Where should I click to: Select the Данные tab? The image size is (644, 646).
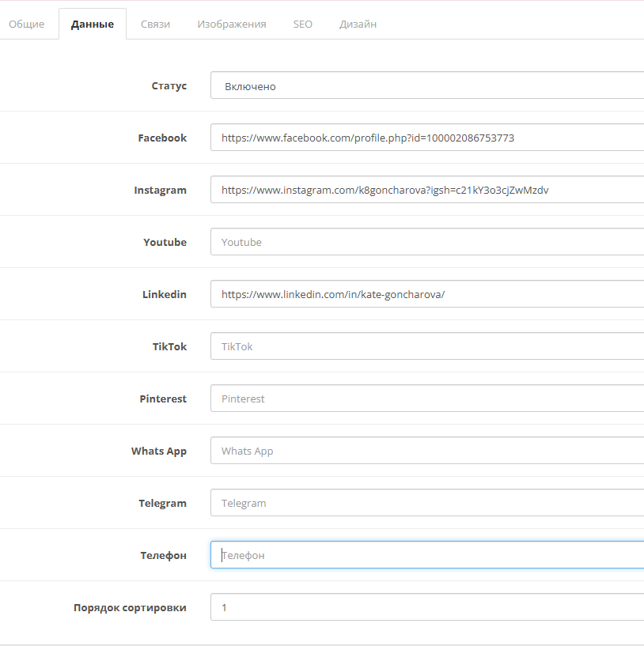coord(92,24)
